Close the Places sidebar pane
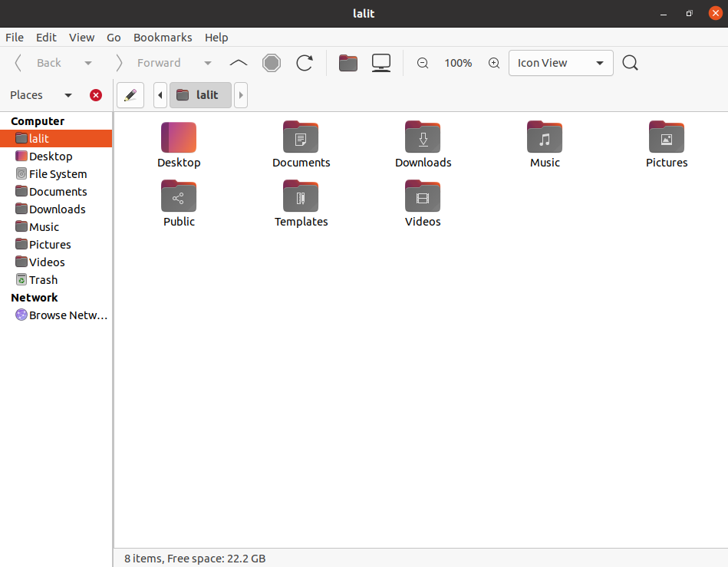 click(x=96, y=95)
